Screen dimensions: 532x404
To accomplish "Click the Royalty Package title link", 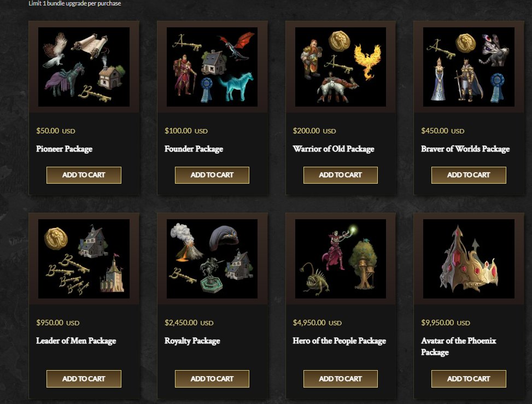I will 192,341.
